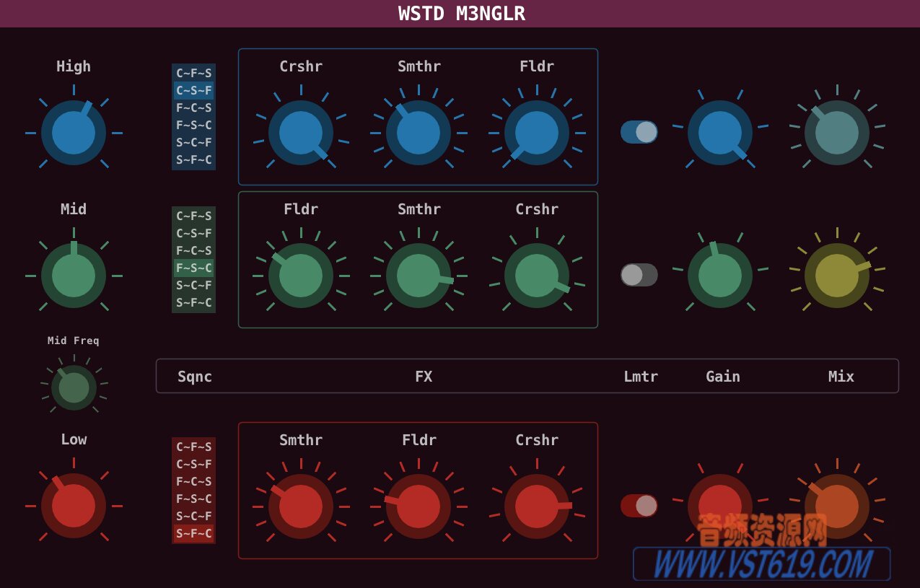Select the S~F~C routing for Low band

click(x=193, y=533)
